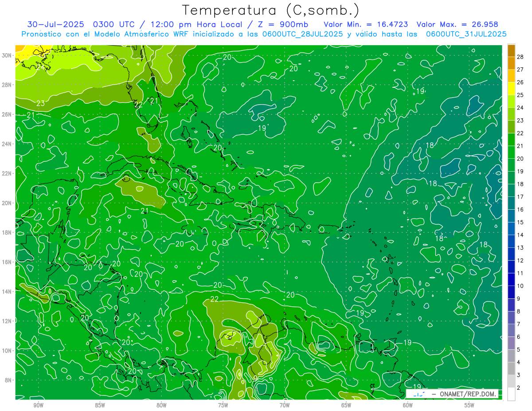The image size is (532, 411).
Task: Click the 'ONAMET/REP.DOM.' credit label
Action: coord(468,394)
